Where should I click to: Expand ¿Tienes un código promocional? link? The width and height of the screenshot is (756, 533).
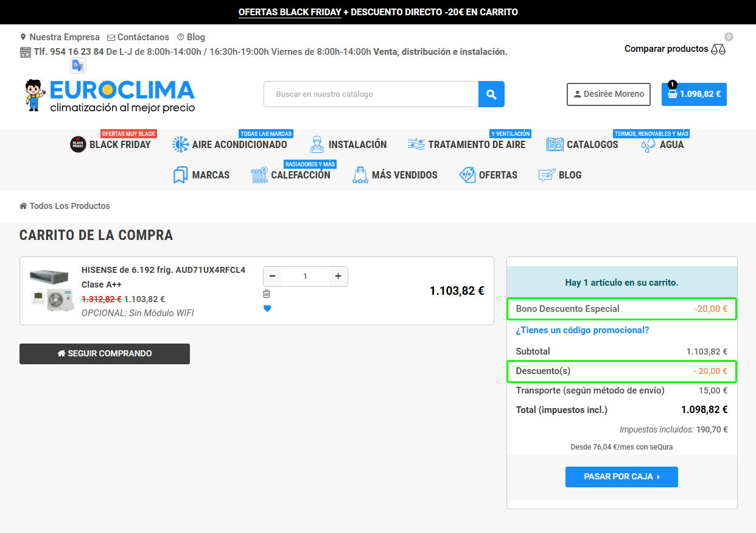[x=583, y=330]
